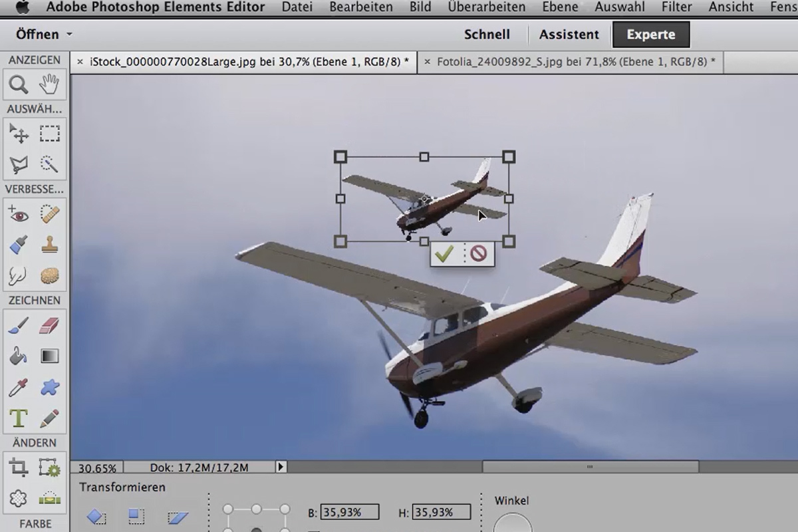Open the Bearbeiten menu
Screen dimensions: 798x532
pos(361,7)
